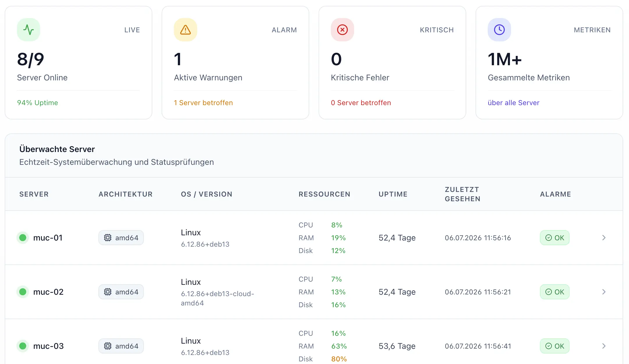
Task: Click muc-03 uptime '53,6 Tage'
Action: click(x=397, y=346)
